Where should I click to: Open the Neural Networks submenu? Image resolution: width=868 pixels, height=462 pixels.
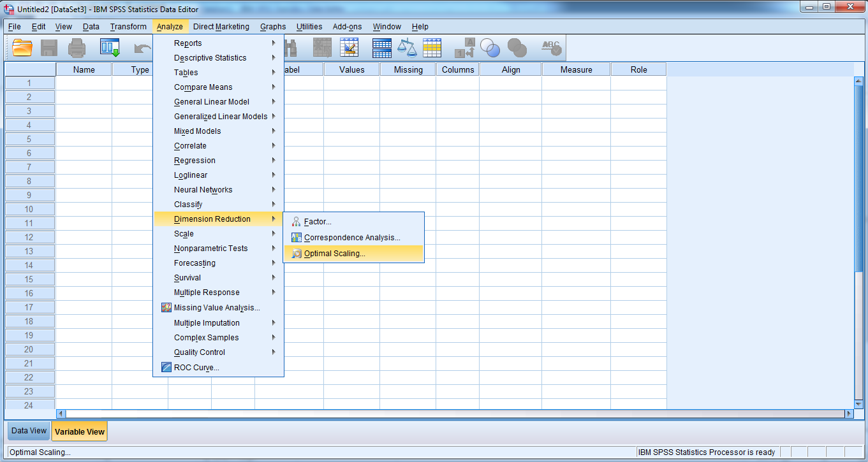click(218, 190)
